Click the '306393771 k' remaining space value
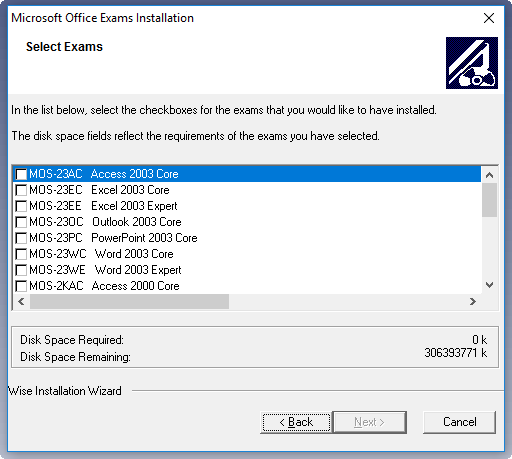The height and width of the screenshot is (459, 512). coord(456,353)
